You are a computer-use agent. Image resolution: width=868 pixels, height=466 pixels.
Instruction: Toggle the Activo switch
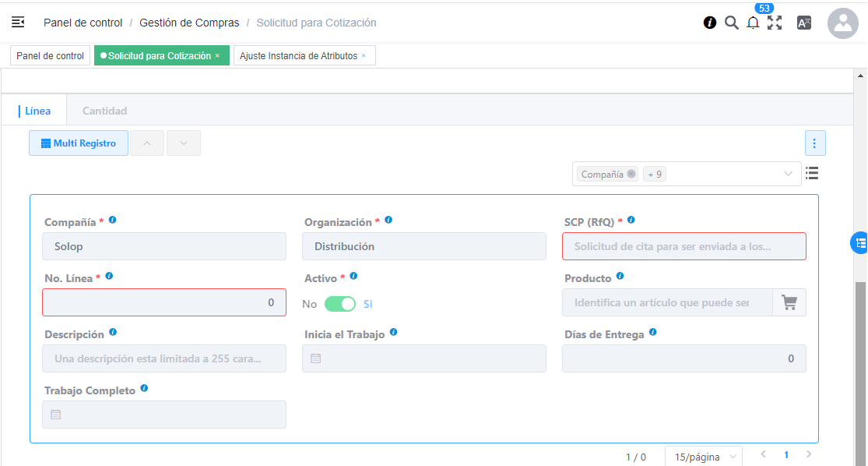340,304
